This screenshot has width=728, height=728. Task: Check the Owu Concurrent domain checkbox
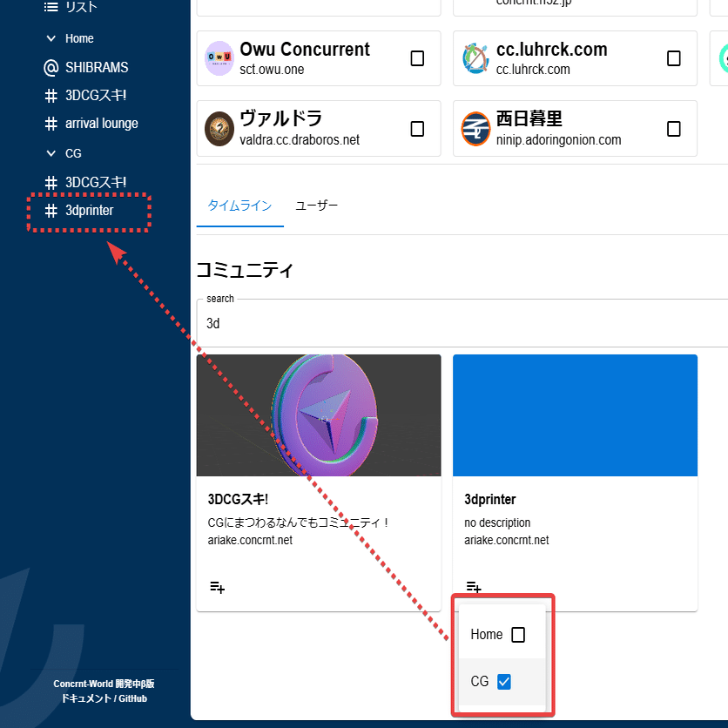(x=417, y=58)
